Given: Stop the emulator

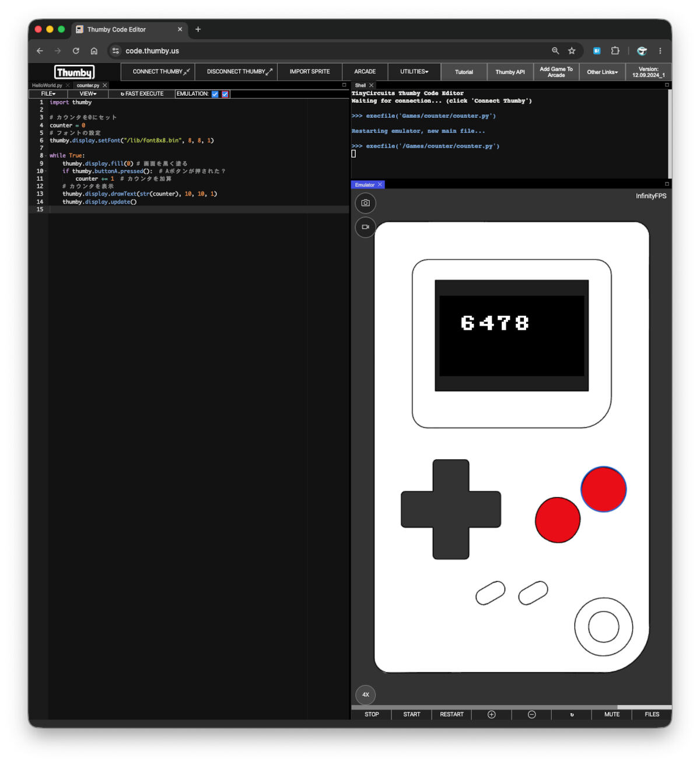Looking at the screenshot, I should 372,715.
